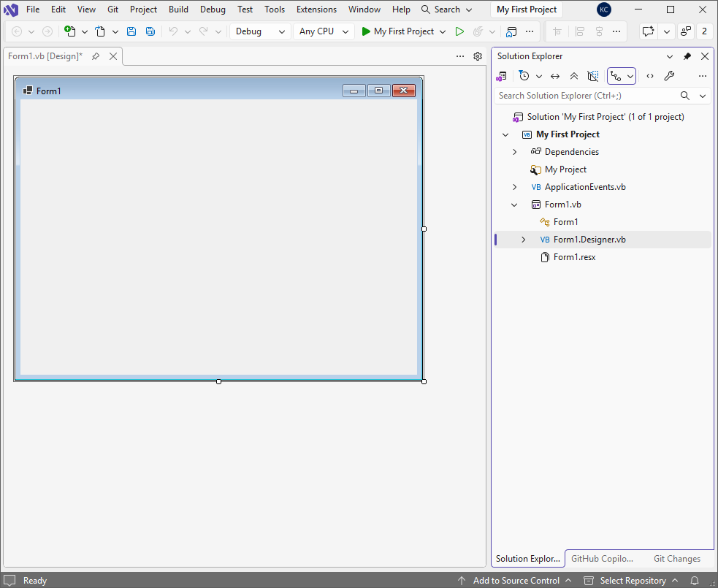Click the Live Share icon near the number 2
Image resolution: width=718 pixels, height=588 pixels.
pos(685,31)
